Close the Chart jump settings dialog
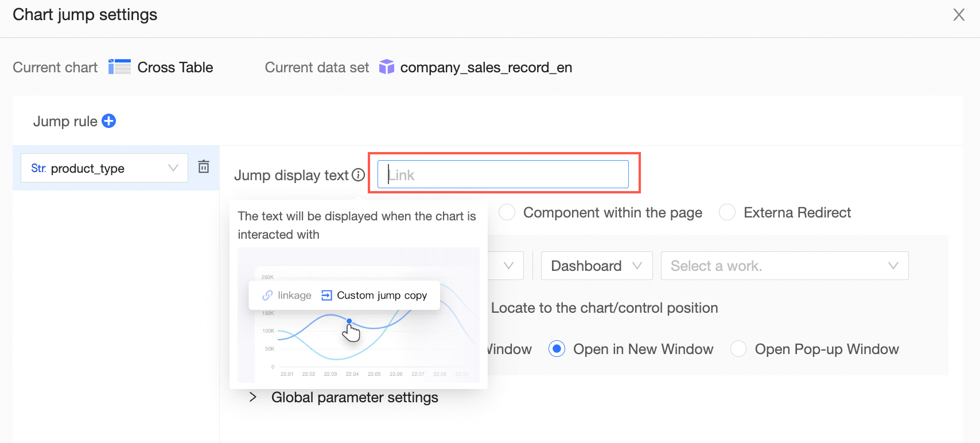This screenshot has width=980, height=443. pyautogui.click(x=959, y=15)
